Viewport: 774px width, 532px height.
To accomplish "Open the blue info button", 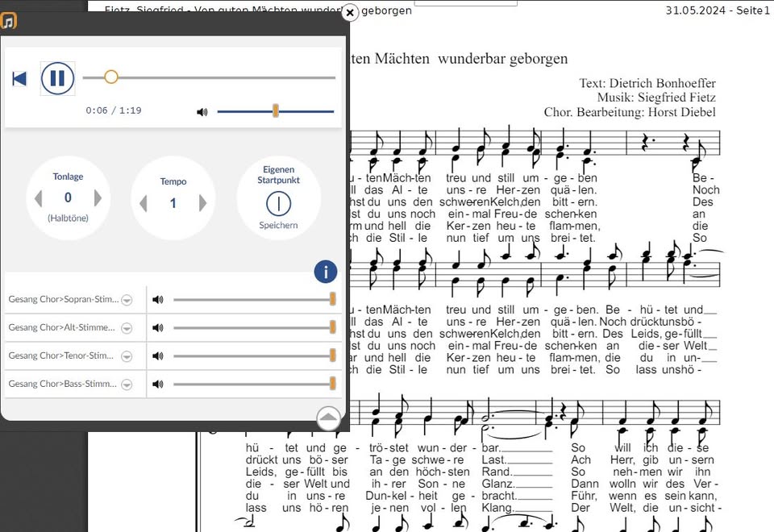I will coord(325,272).
